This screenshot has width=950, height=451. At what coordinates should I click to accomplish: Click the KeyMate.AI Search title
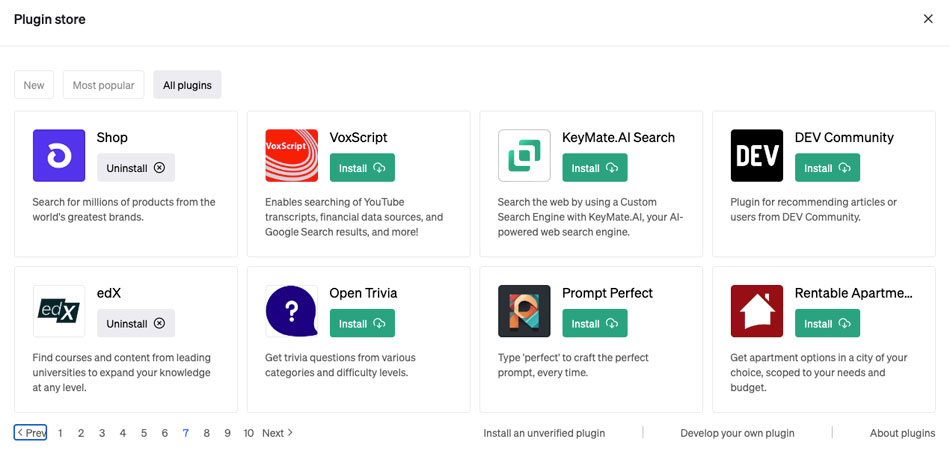click(619, 138)
